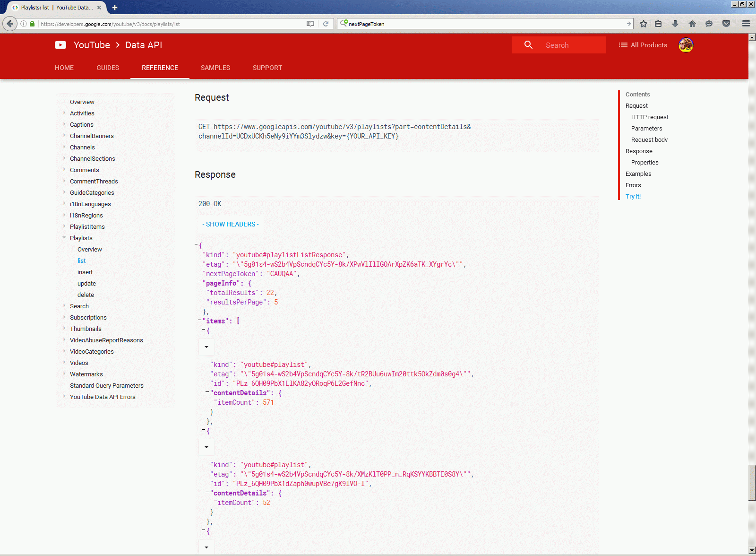Show the bookmarks list icon

tap(658, 24)
